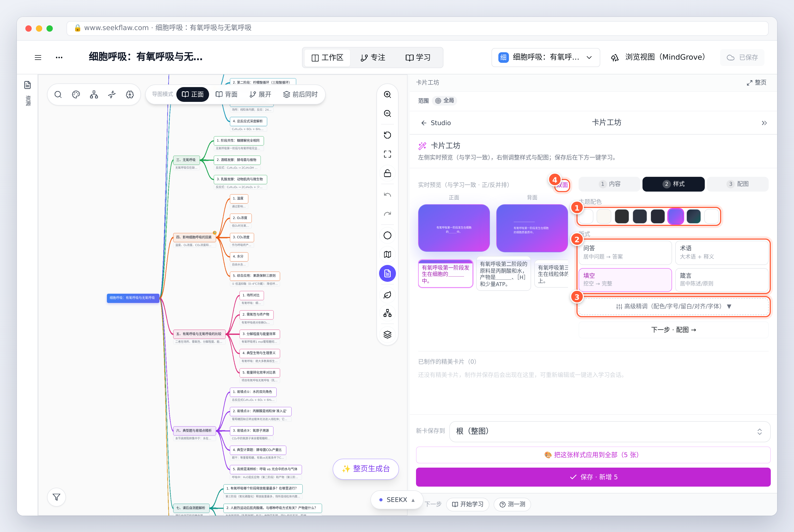Zoom in on the mind map
This screenshot has width=794, height=532.
tap(387, 94)
